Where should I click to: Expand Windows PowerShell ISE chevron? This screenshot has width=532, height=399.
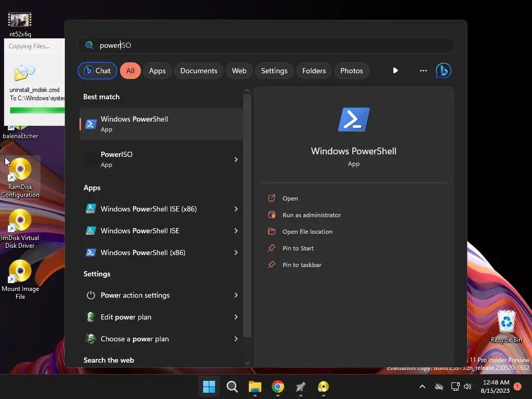click(236, 231)
